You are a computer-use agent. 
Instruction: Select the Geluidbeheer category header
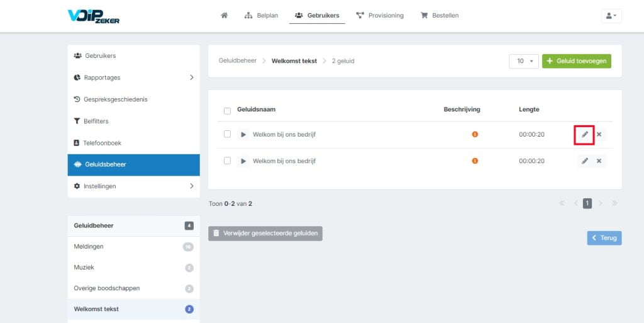pyautogui.click(x=133, y=225)
